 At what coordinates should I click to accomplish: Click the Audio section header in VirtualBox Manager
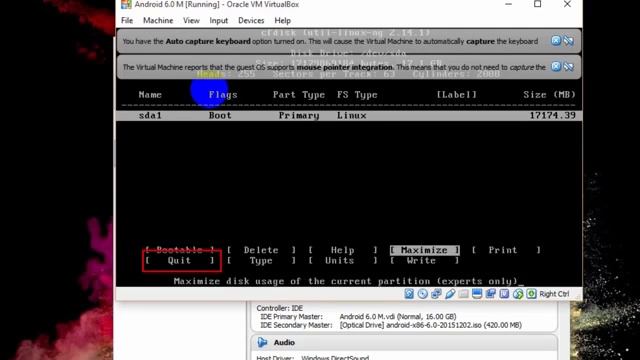[x=404, y=342]
